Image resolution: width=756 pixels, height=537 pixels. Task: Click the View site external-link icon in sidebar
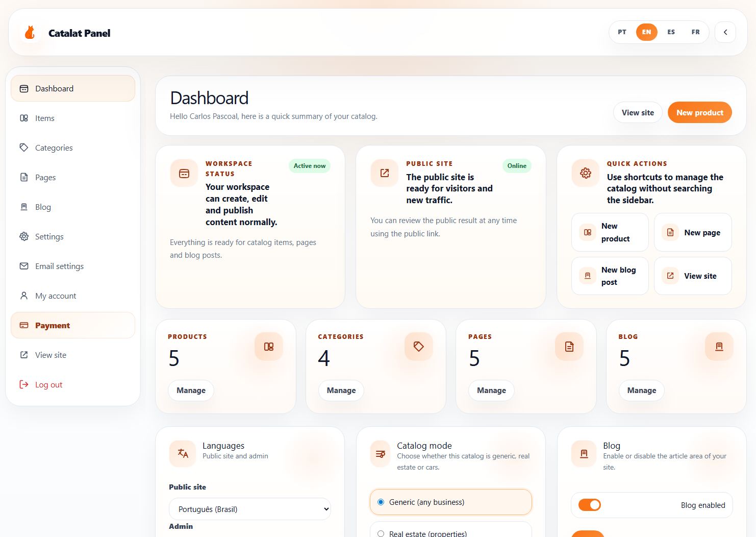tap(24, 355)
